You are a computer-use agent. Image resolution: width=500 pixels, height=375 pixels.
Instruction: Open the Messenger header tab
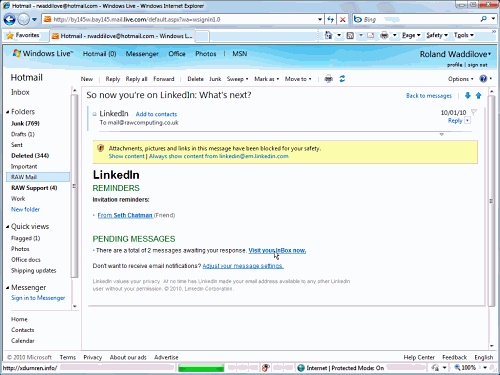tap(142, 54)
